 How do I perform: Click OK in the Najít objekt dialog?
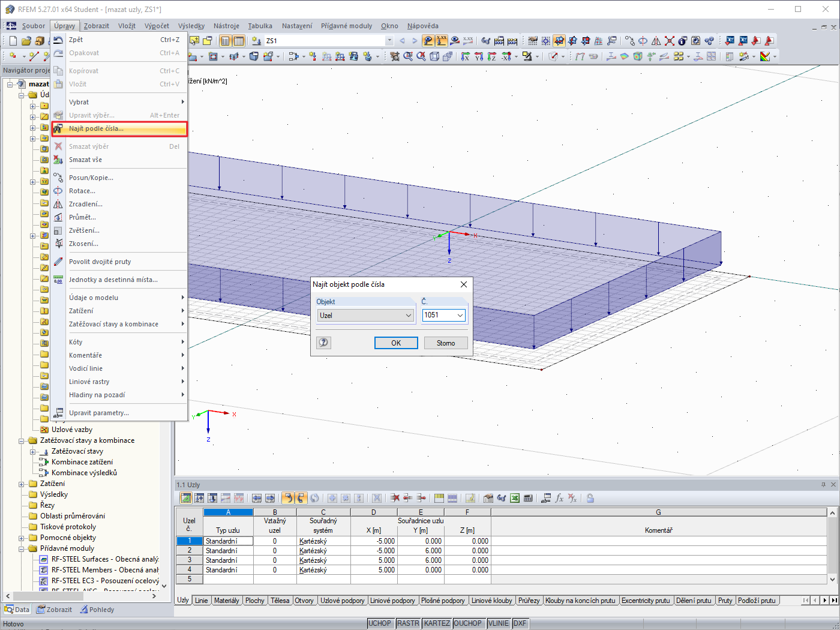tap(396, 343)
